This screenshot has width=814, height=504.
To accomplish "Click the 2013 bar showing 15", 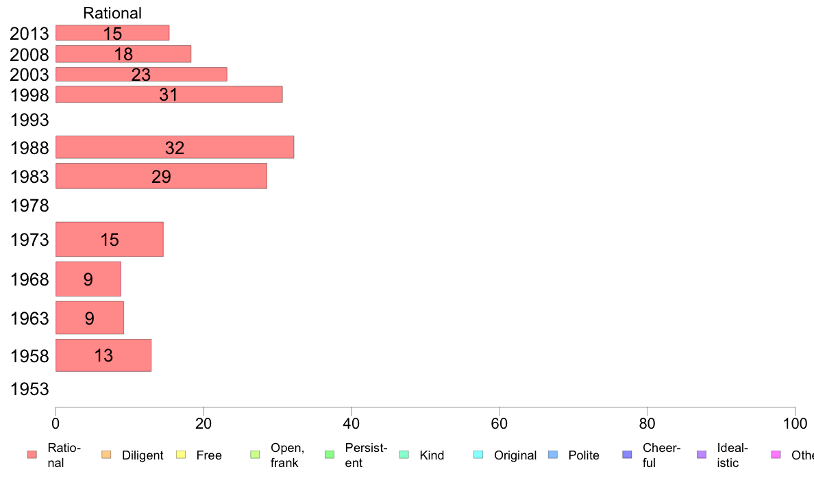I will tap(112, 33).
